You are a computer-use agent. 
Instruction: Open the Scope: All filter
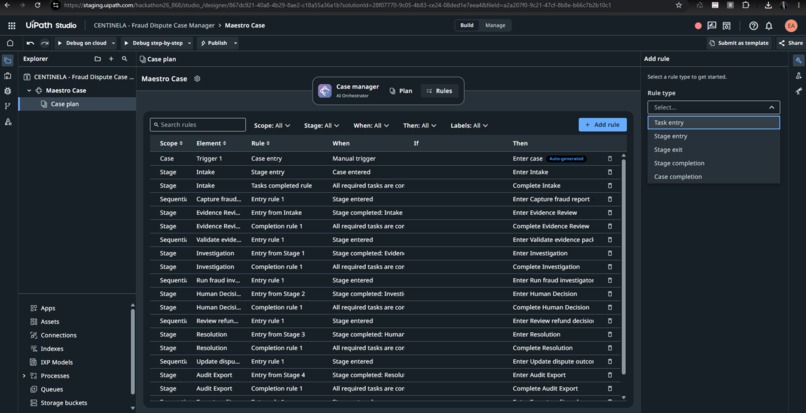point(272,125)
